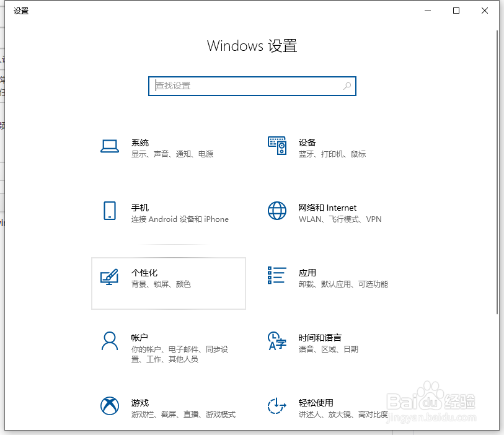Viewport: 504px width, 435px height.
Task: Maximize the 设置 window
Action: [456, 11]
